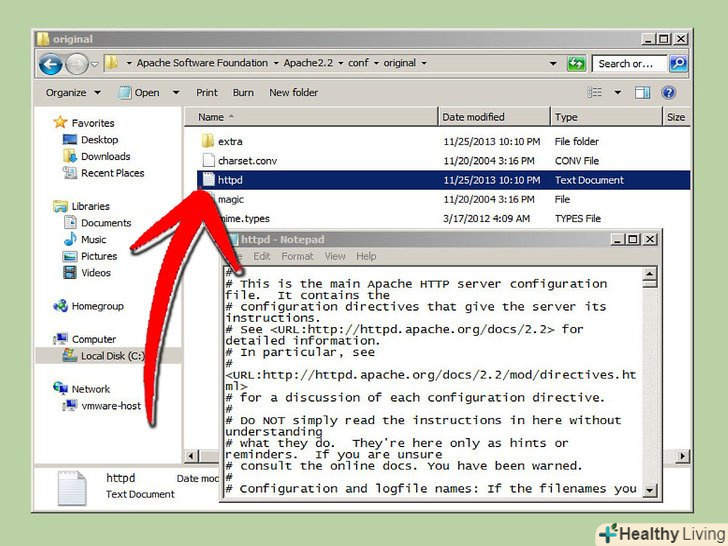Click the Burn toolbar button
728x546 pixels.
coord(243,92)
